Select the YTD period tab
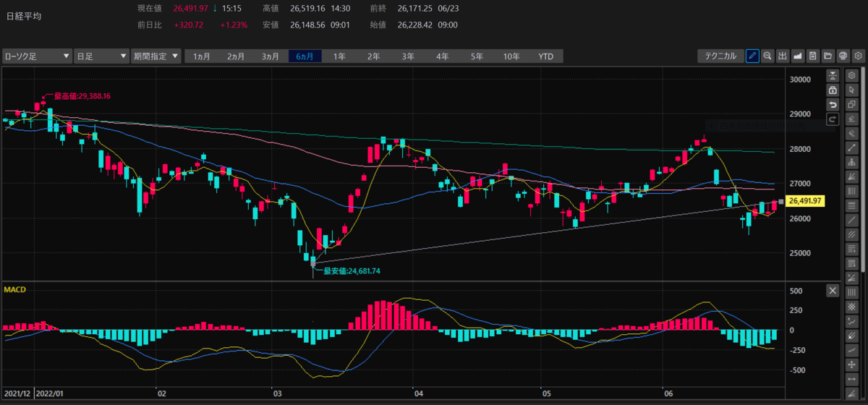This screenshot has height=405, width=868. pyautogui.click(x=545, y=56)
